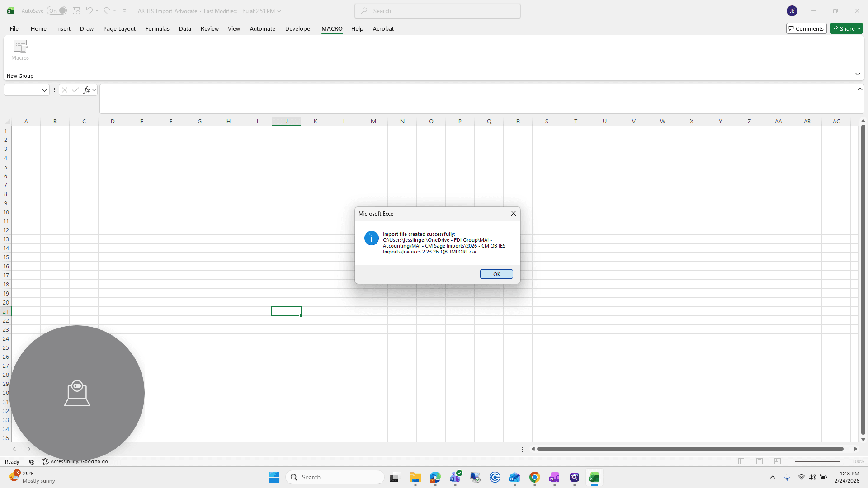Viewport: 868px width, 488px height.
Task: Click the Comments button
Action: point(806,28)
